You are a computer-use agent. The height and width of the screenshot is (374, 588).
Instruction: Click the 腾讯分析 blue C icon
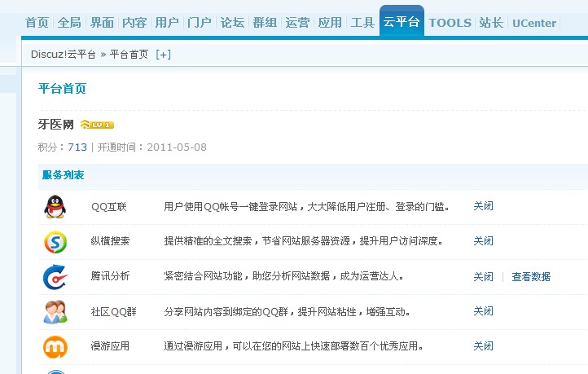pyautogui.click(x=55, y=277)
